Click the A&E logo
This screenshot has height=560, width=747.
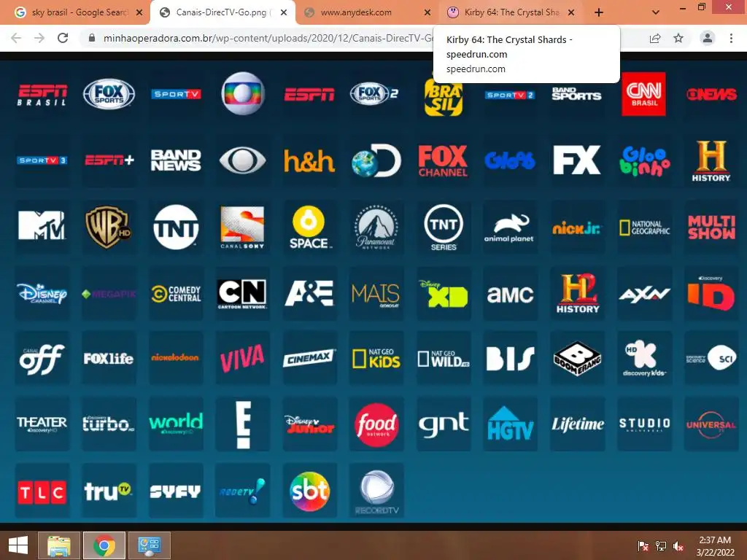tap(309, 293)
